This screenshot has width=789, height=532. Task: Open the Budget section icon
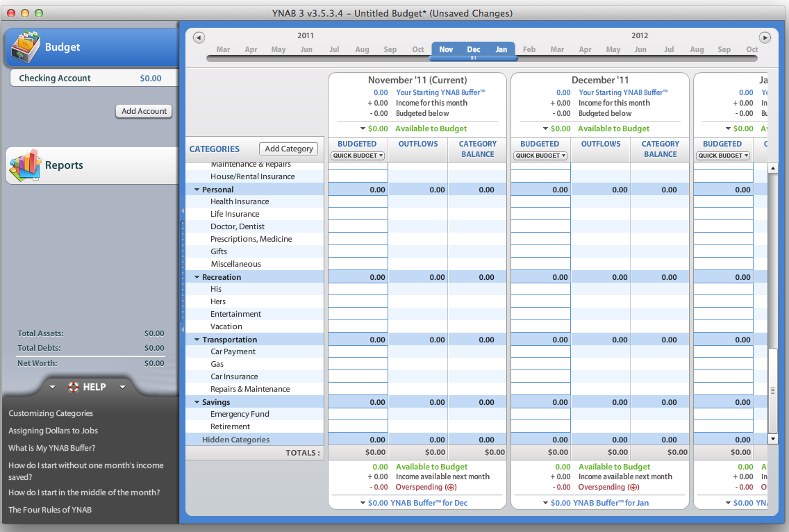coord(25,47)
